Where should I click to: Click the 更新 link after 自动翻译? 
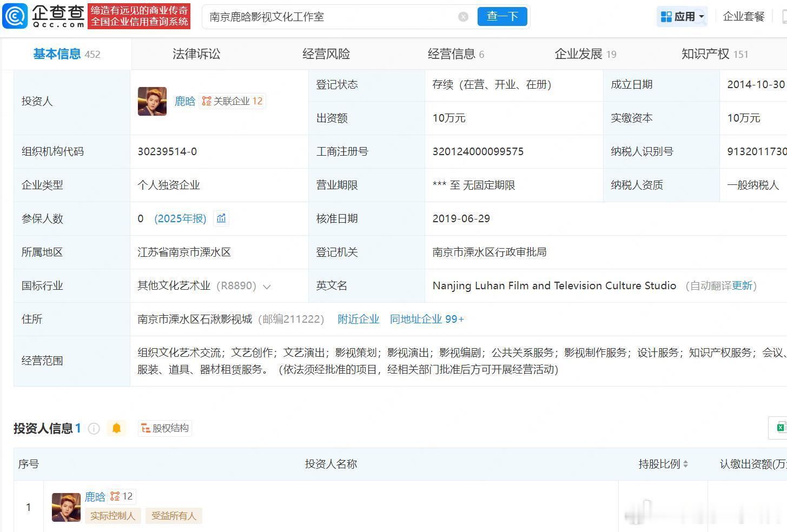point(742,285)
